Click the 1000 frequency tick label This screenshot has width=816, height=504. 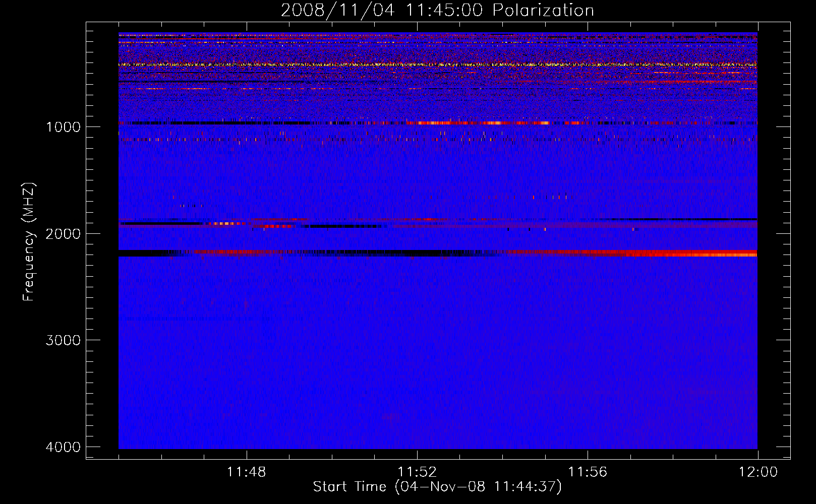pos(63,127)
